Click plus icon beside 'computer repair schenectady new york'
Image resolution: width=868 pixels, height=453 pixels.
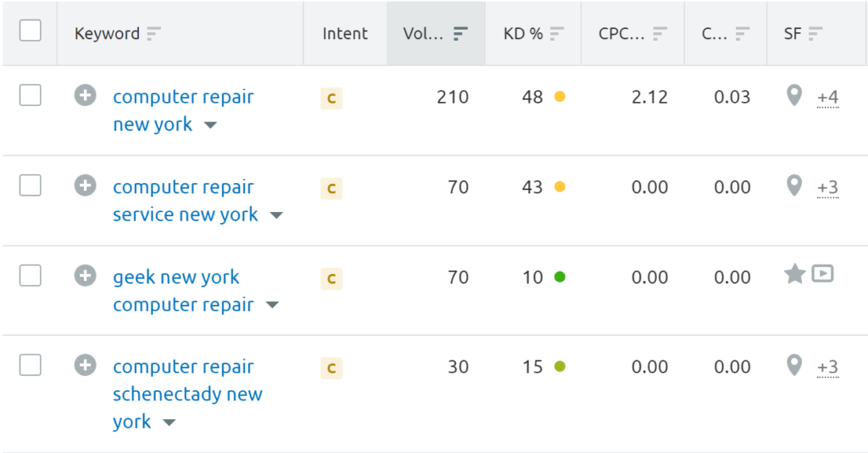point(86,365)
